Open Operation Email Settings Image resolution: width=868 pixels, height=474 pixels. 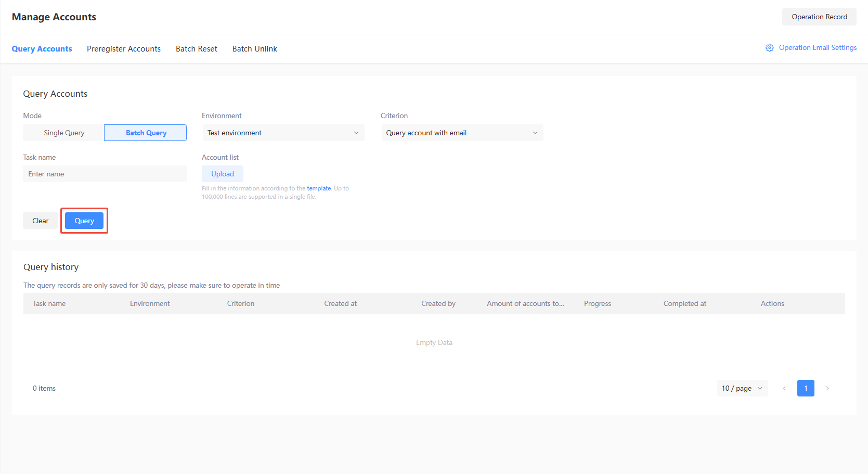(818, 47)
